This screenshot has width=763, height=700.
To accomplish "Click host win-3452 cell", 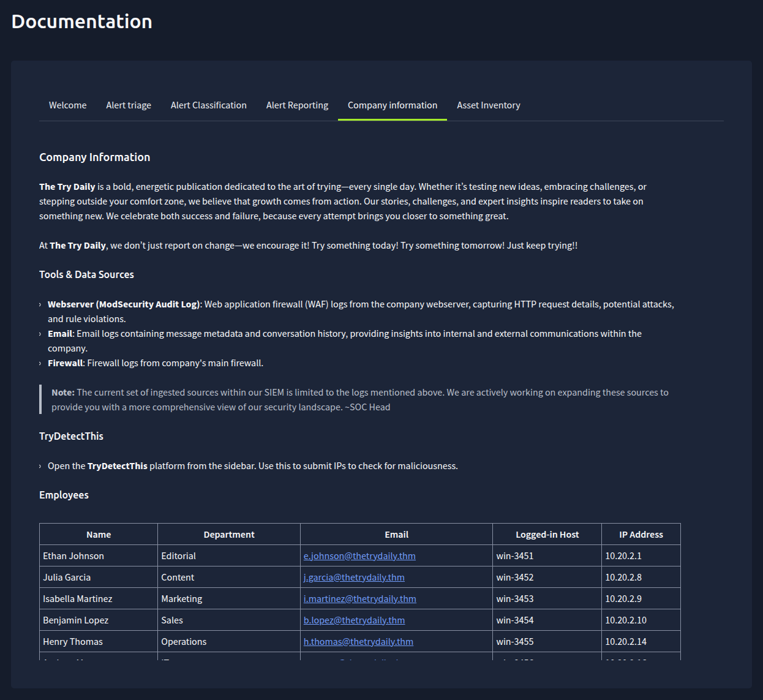I will [547, 578].
